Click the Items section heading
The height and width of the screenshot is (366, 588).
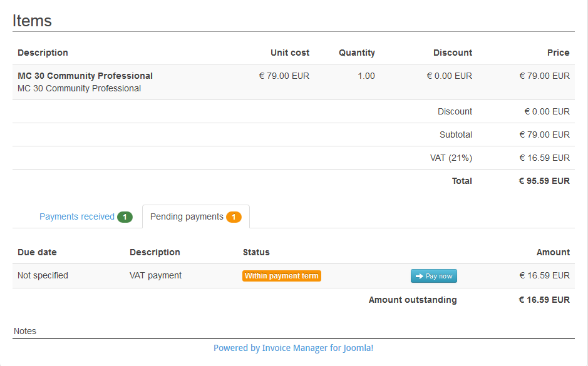(x=32, y=21)
